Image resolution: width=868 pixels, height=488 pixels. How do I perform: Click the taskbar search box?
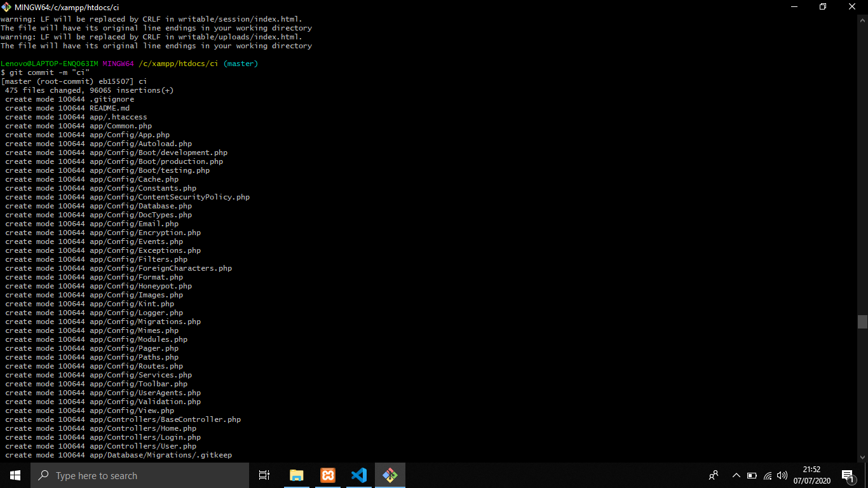(x=140, y=475)
